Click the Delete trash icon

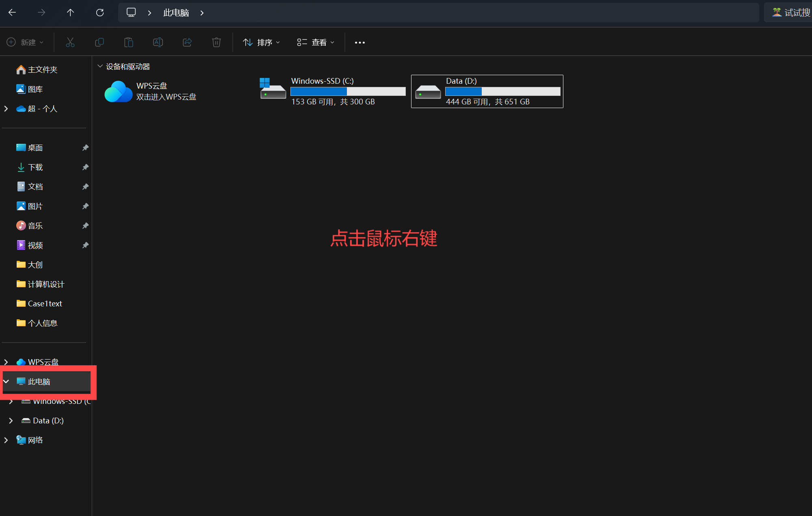pos(217,42)
